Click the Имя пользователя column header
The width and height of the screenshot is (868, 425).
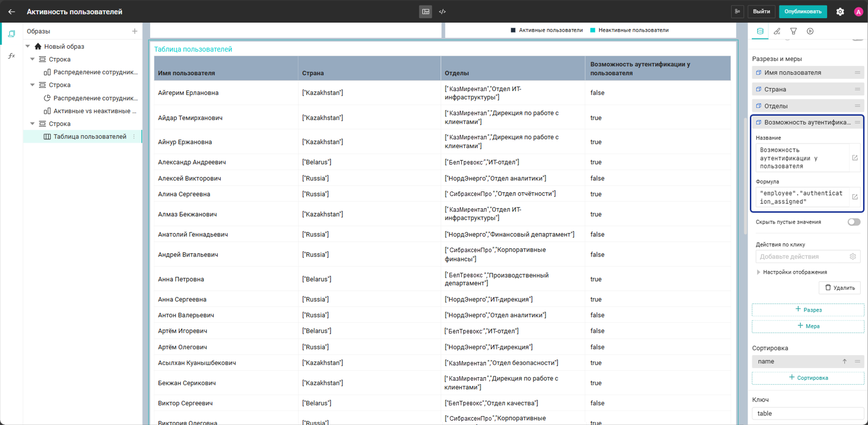pos(226,68)
